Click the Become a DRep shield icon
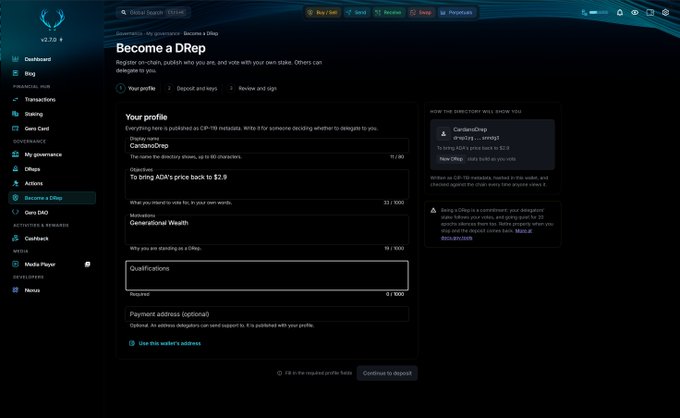This screenshot has height=418, width=680. point(16,198)
